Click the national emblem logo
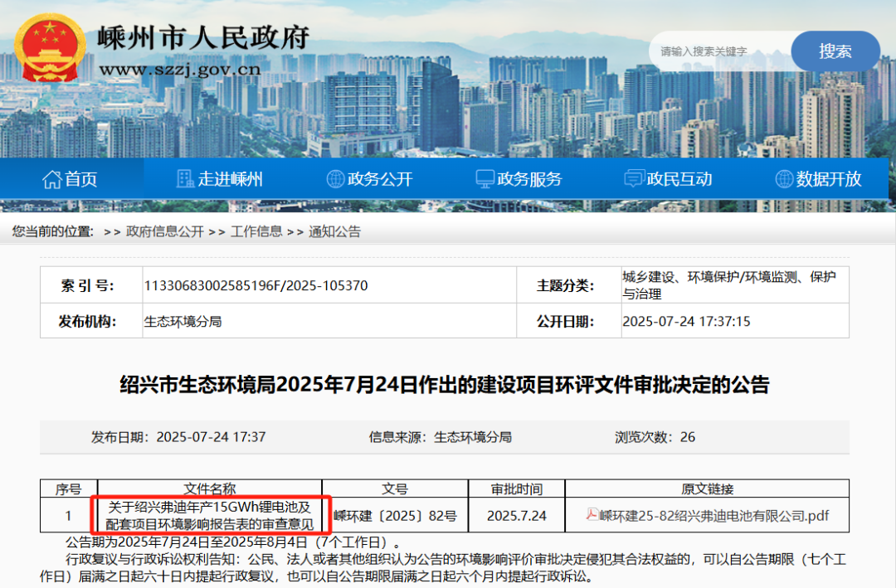 [x=50, y=47]
